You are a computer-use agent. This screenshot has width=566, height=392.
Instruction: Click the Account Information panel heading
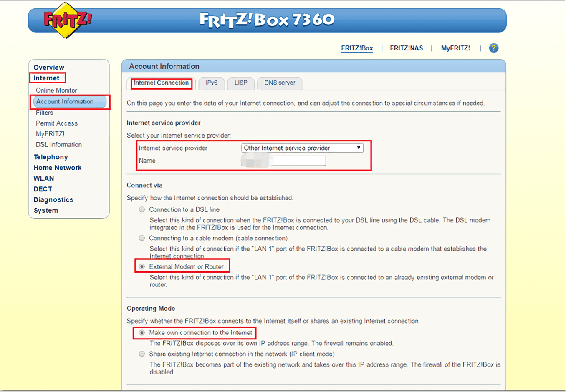[x=164, y=66]
